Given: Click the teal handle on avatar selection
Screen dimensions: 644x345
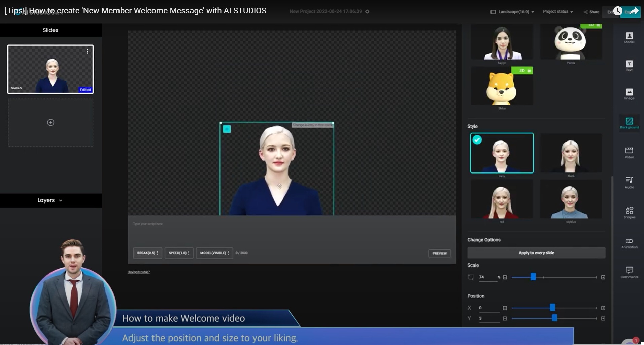Looking at the screenshot, I should tap(227, 129).
